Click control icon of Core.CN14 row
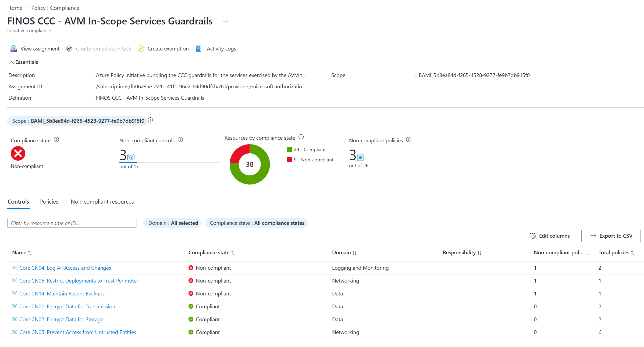The image size is (644, 347). click(15, 293)
